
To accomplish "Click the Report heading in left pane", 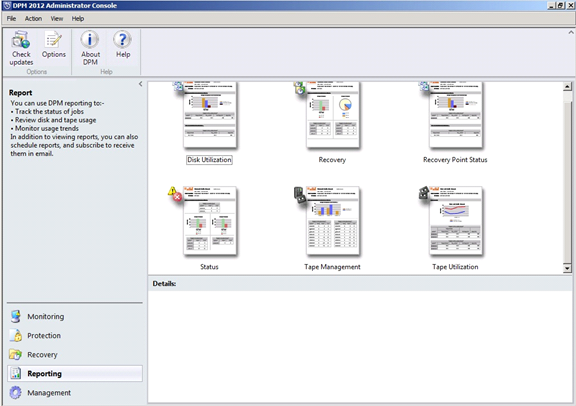I will pos(21,93).
